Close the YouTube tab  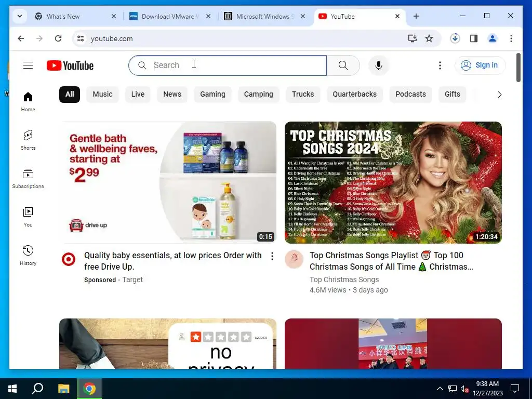pos(397,16)
